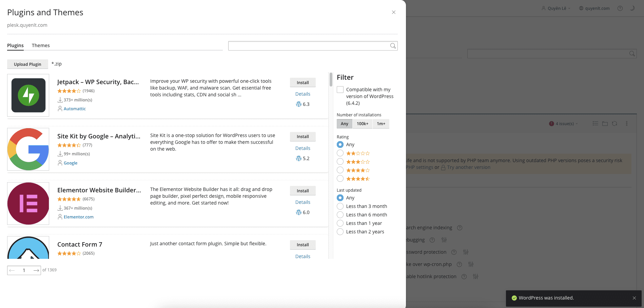Filter installations by 100k+

coord(362,124)
